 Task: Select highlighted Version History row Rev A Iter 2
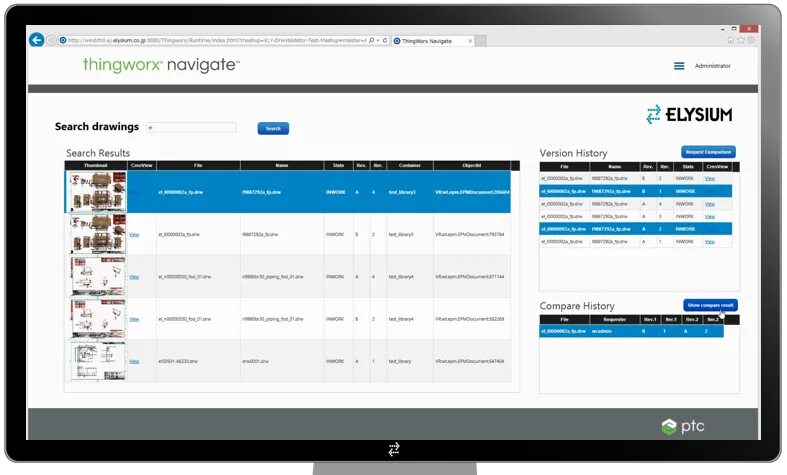(x=636, y=229)
